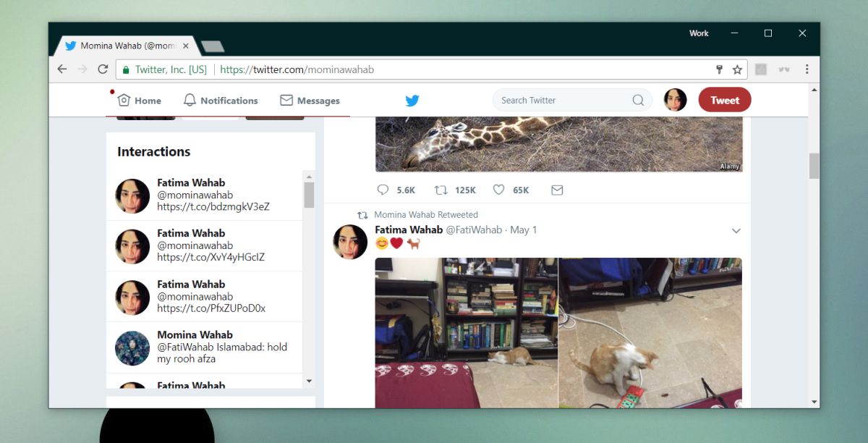The image size is (868, 443).
Task: Open link https://t.co/bdzmgkV3eZ
Action: click(213, 206)
